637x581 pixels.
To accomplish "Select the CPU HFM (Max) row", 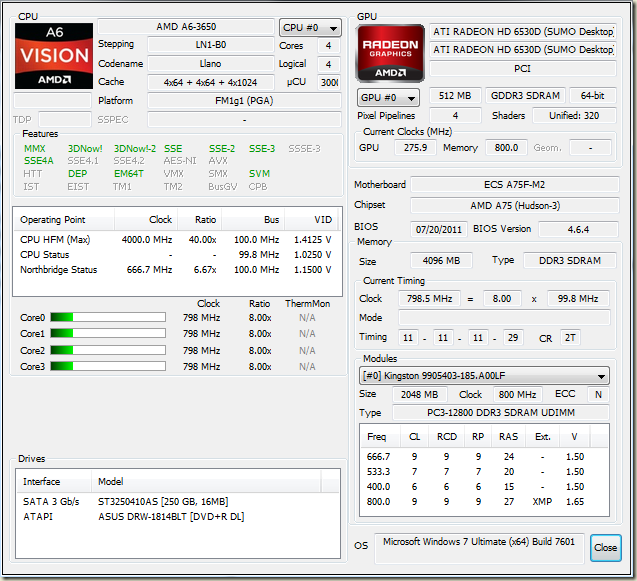I will pyautogui.click(x=177, y=240).
